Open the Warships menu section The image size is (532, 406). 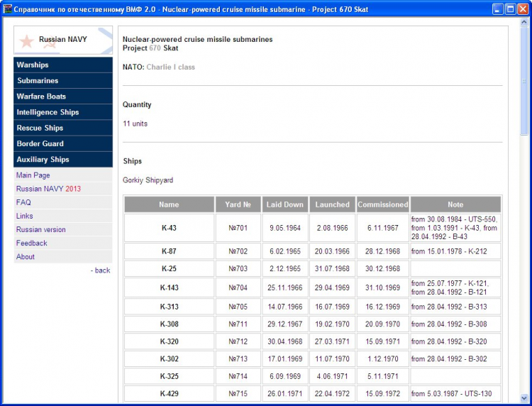pos(63,65)
